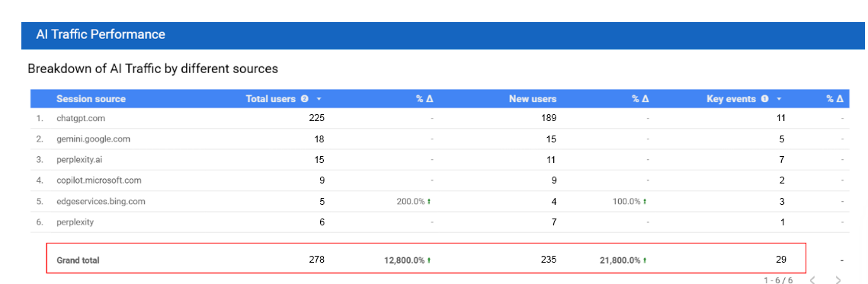Screen dimensions: 868x284
Task: Click the AI Traffic Performance header title
Action: coord(101,34)
